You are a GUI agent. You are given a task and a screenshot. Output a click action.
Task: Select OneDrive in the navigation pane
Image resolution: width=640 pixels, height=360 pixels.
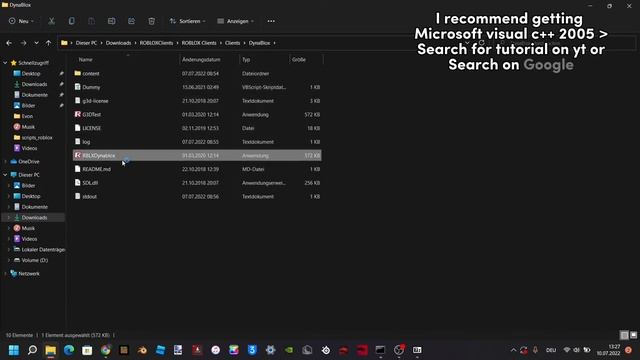[x=29, y=162]
